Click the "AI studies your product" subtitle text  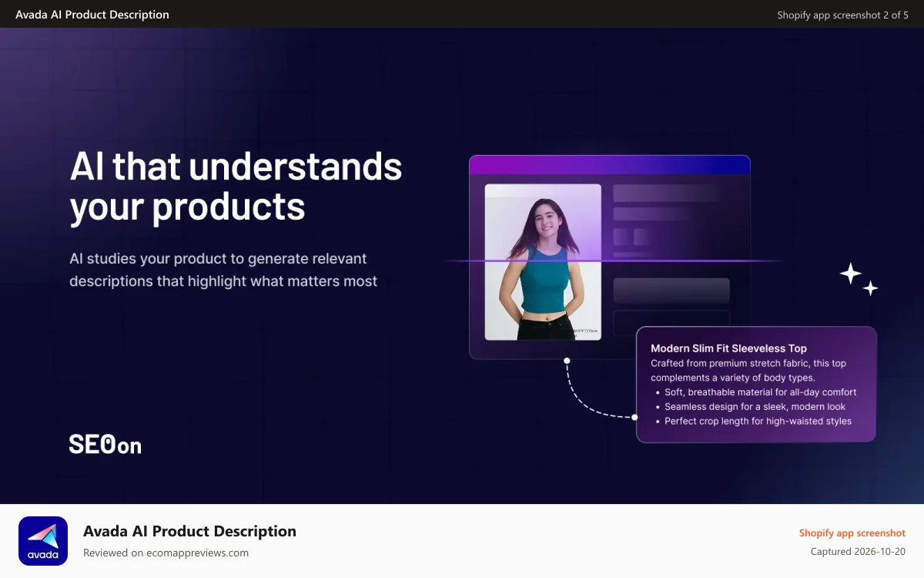pos(223,270)
